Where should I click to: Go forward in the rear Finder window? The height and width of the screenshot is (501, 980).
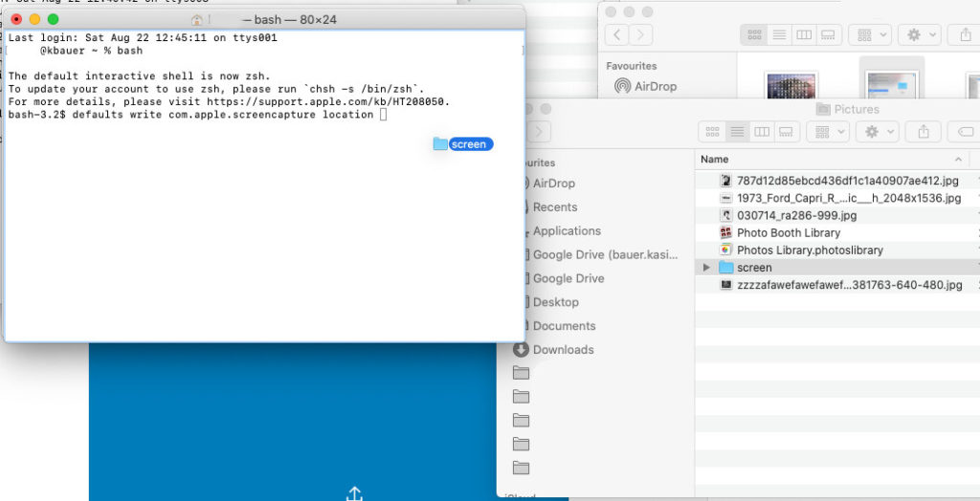click(x=641, y=34)
